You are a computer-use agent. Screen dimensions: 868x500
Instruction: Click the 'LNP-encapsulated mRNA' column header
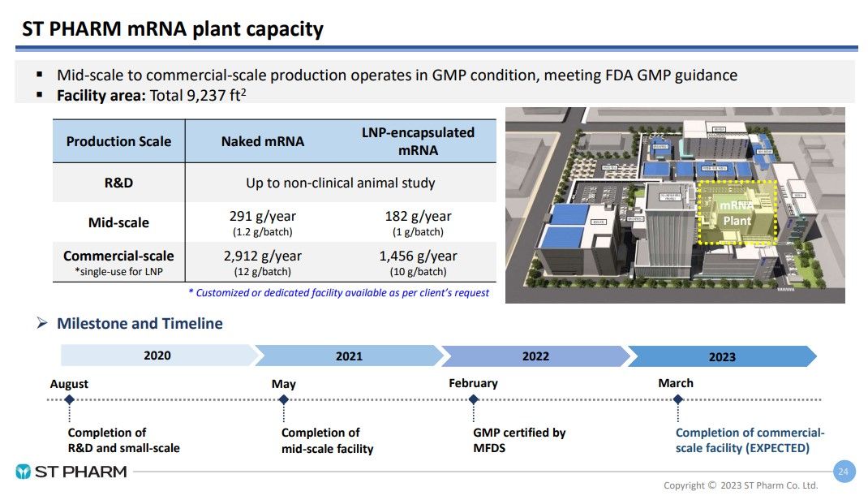coord(418,141)
